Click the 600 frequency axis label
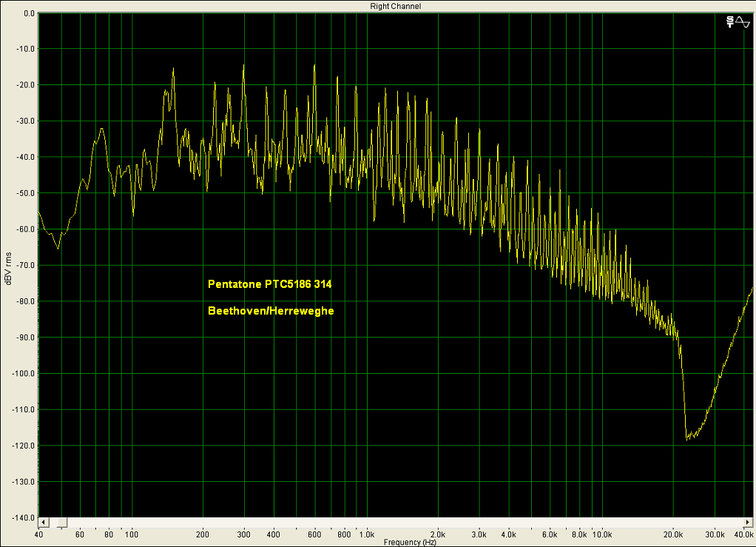756x547 pixels. pos(315,534)
